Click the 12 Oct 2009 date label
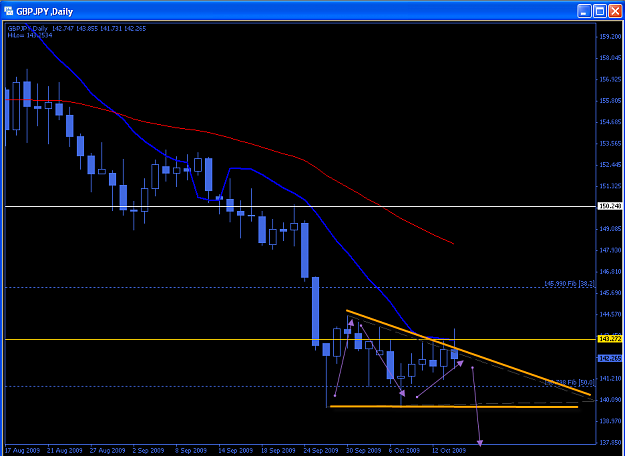 tap(450, 451)
